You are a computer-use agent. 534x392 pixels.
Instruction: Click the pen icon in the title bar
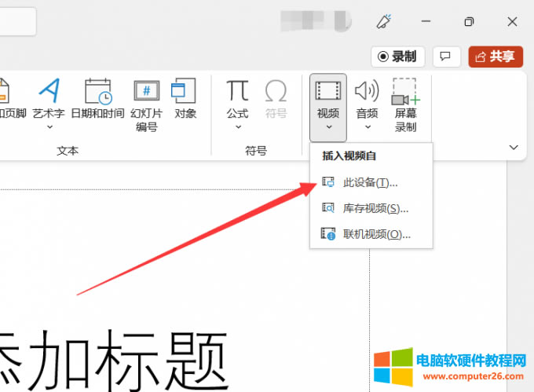[x=383, y=21]
